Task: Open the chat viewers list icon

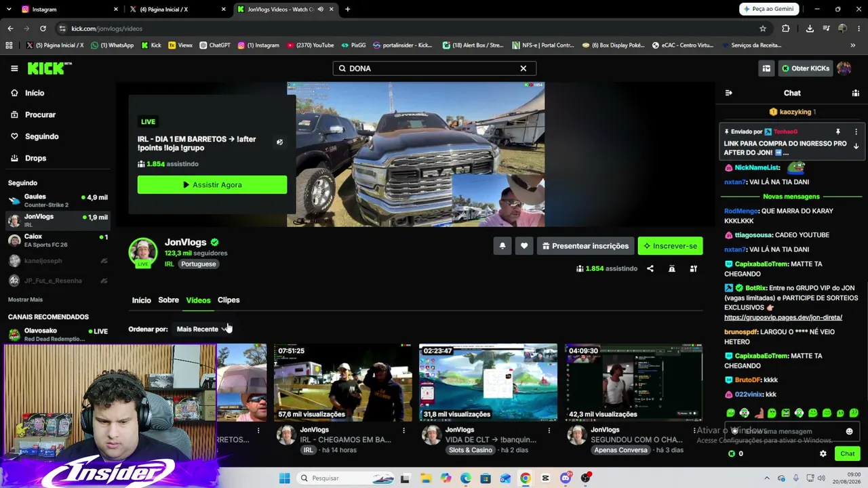Action: [x=856, y=93]
